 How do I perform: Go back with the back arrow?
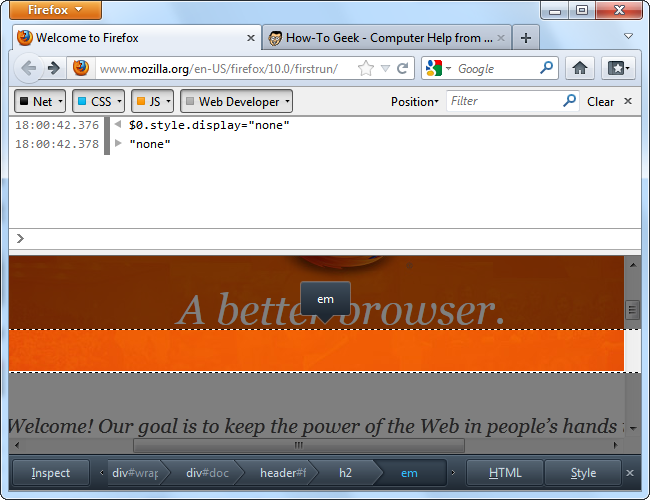pyautogui.click(x=29, y=68)
